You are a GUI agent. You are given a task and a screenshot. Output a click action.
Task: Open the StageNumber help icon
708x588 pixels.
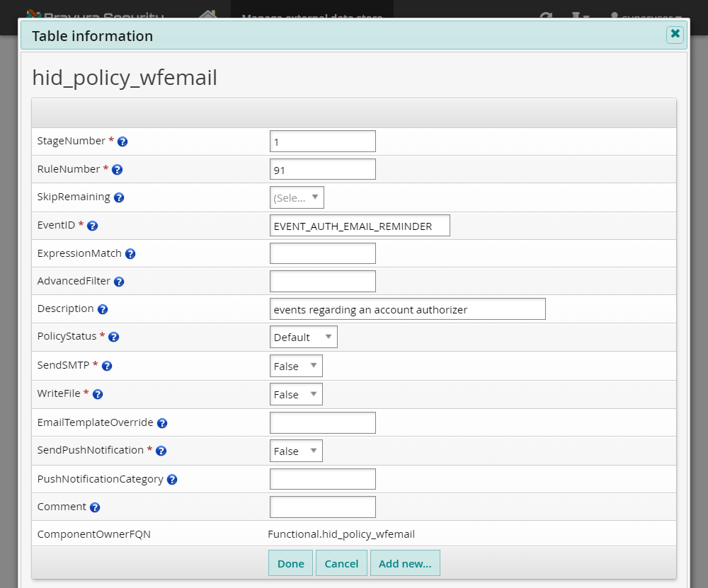pyautogui.click(x=122, y=141)
